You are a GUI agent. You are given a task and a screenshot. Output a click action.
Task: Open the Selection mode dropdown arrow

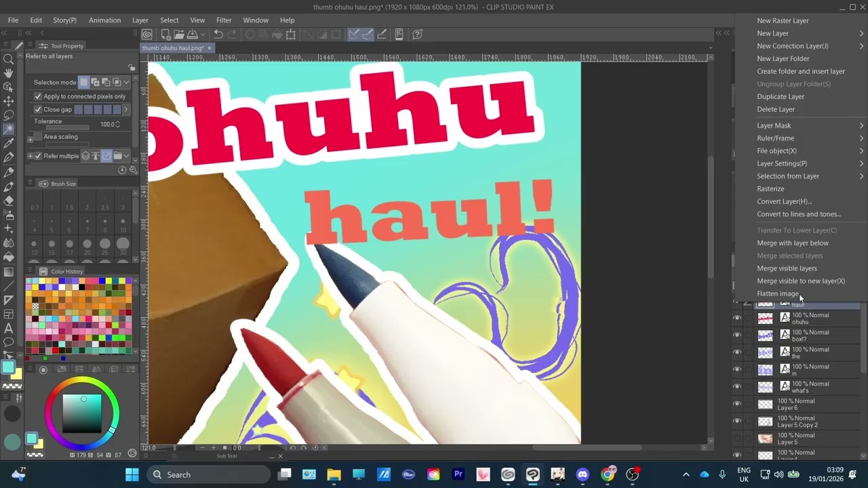[126, 82]
